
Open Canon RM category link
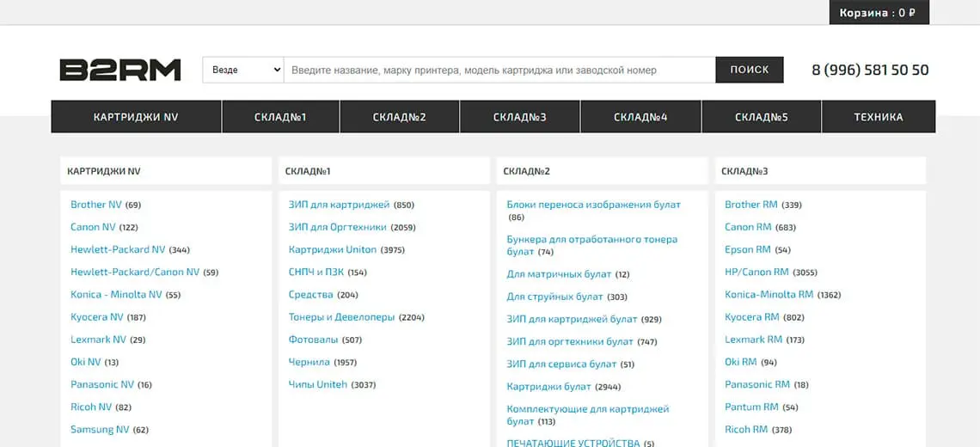(748, 227)
